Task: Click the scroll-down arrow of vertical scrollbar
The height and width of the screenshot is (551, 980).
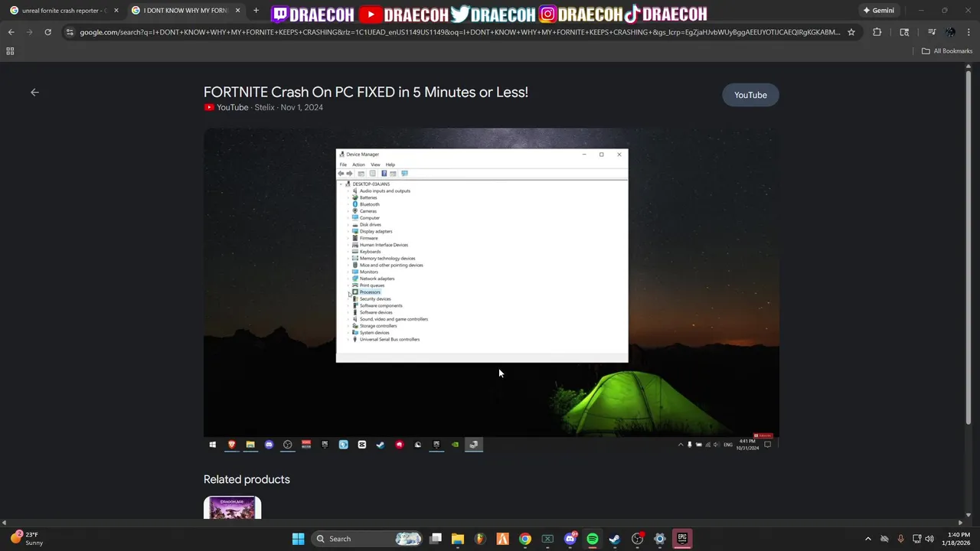Action: point(969,516)
